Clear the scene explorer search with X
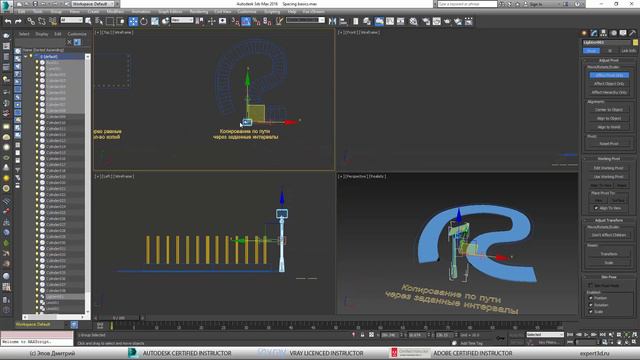 (69, 42)
